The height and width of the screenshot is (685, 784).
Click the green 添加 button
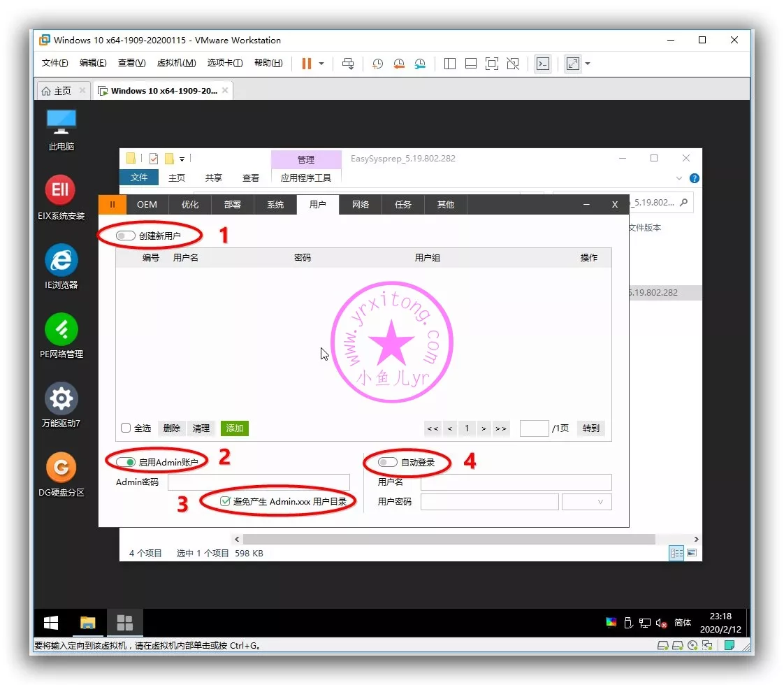234,428
